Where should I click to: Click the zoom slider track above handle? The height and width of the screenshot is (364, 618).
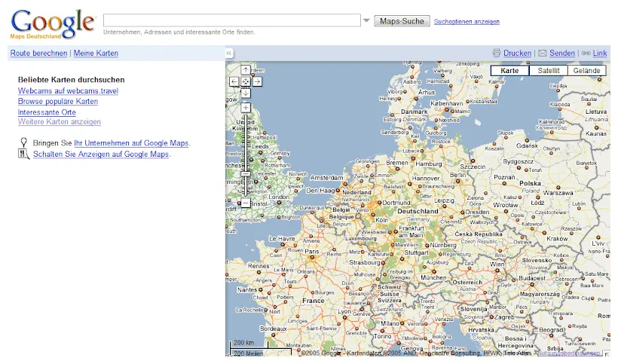pyautogui.click(x=246, y=142)
